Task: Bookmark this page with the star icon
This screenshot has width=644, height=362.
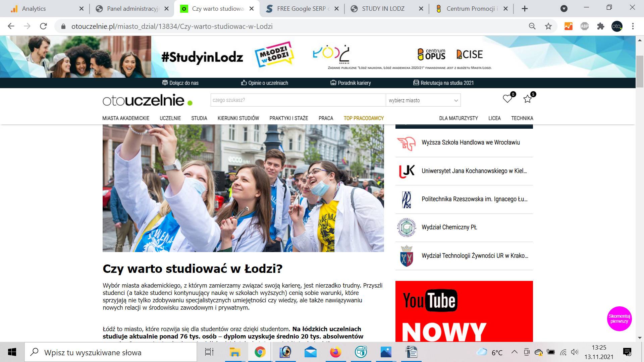Action: pyautogui.click(x=548, y=26)
